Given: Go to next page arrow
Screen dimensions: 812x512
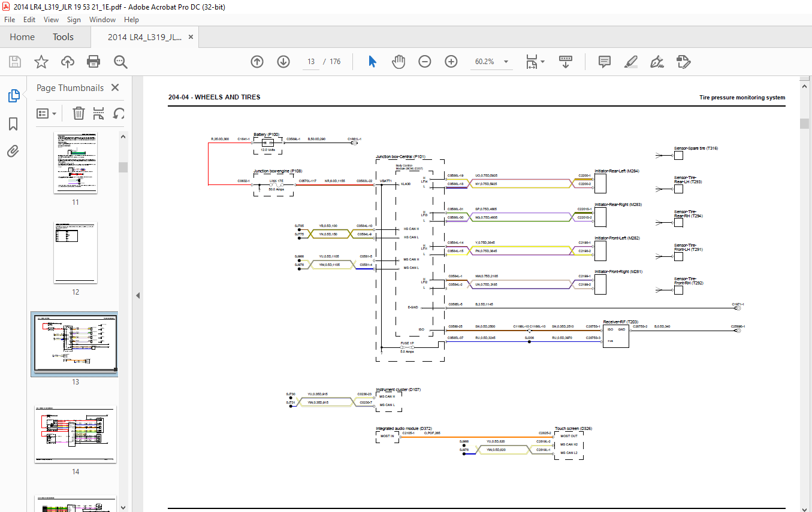Looking at the screenshot, I should 283,62.
